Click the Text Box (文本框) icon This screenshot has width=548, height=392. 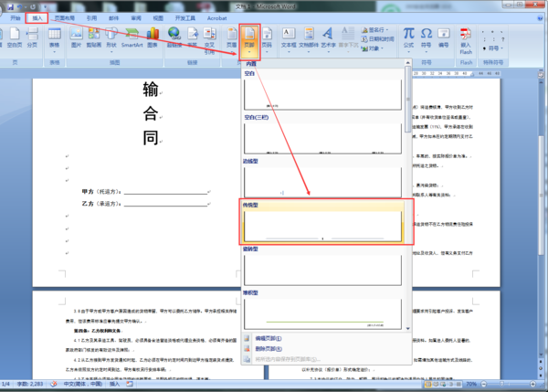point(289,37)
